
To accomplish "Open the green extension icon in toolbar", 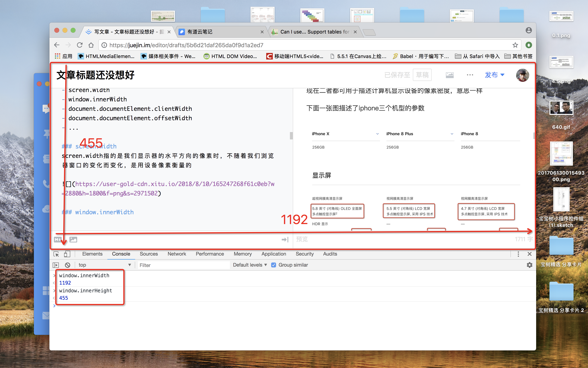I will (529, 45).
